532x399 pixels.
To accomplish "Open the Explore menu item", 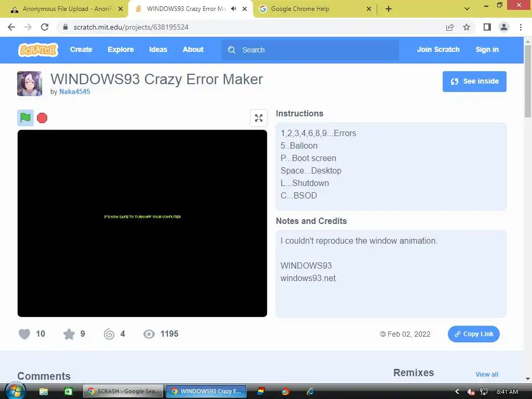I will tap(121, 49).
